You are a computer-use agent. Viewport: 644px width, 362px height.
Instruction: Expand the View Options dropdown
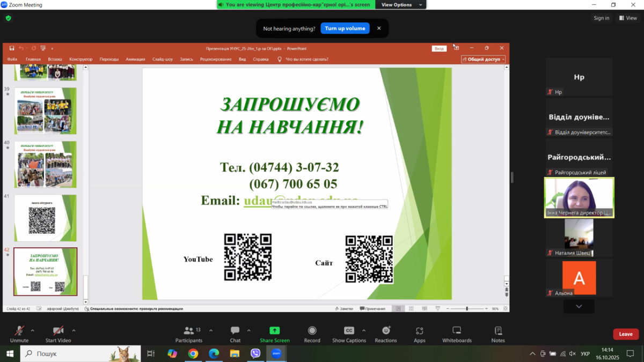[x=402, y=5]
